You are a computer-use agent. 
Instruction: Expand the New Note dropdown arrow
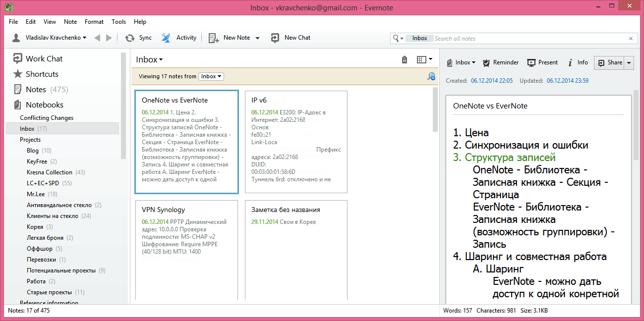[x=258, y=38]
